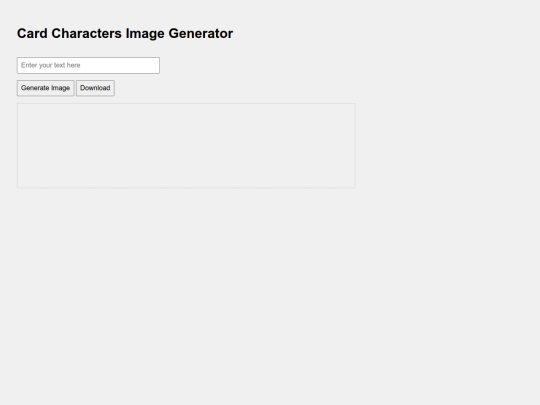Select the canvas below the buttons
This screenshot has width=540, height=405.
pos(186,146)
